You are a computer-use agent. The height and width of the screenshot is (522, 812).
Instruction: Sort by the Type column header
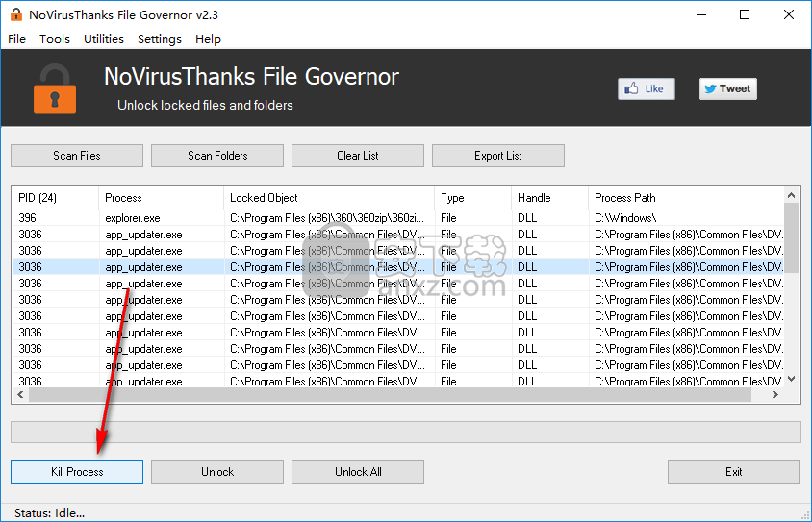click(472, 198)
